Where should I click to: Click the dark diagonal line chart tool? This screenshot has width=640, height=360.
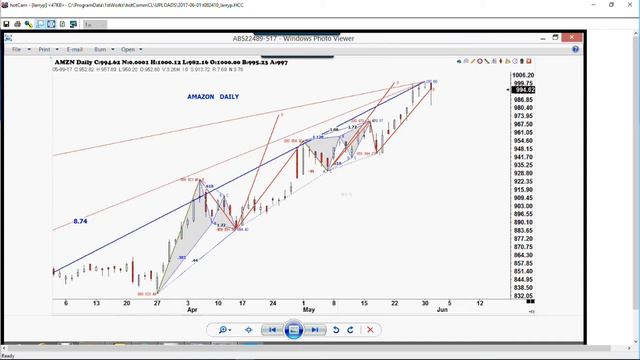click(487, 61)
